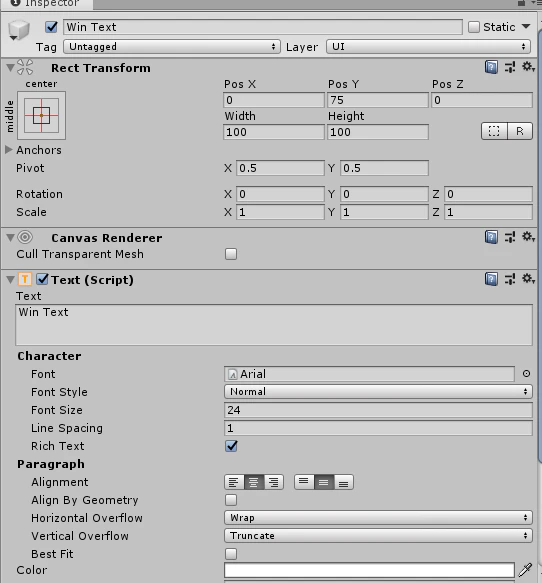Open Vertical Overflow dropdown

coord(378,536)
